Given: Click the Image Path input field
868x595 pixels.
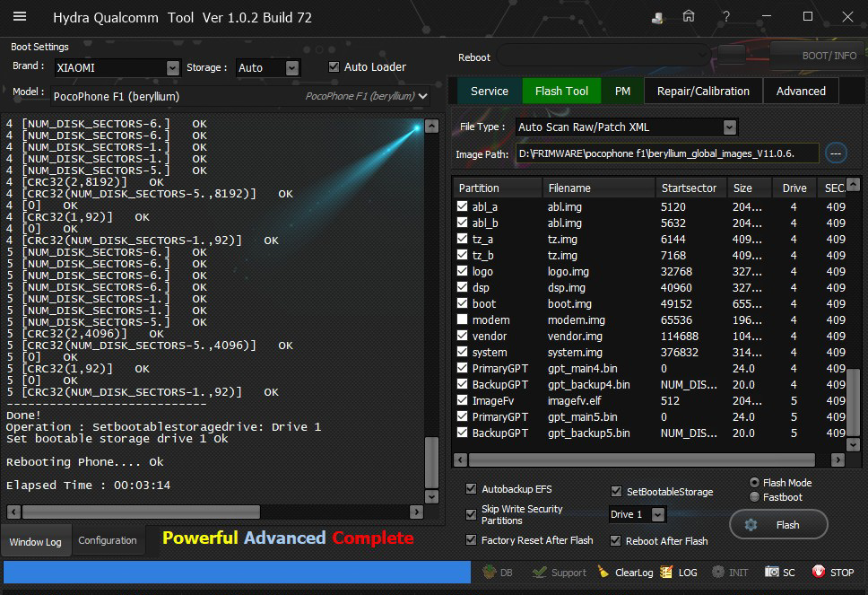Looking at the screenshot, I should (667, 153).
